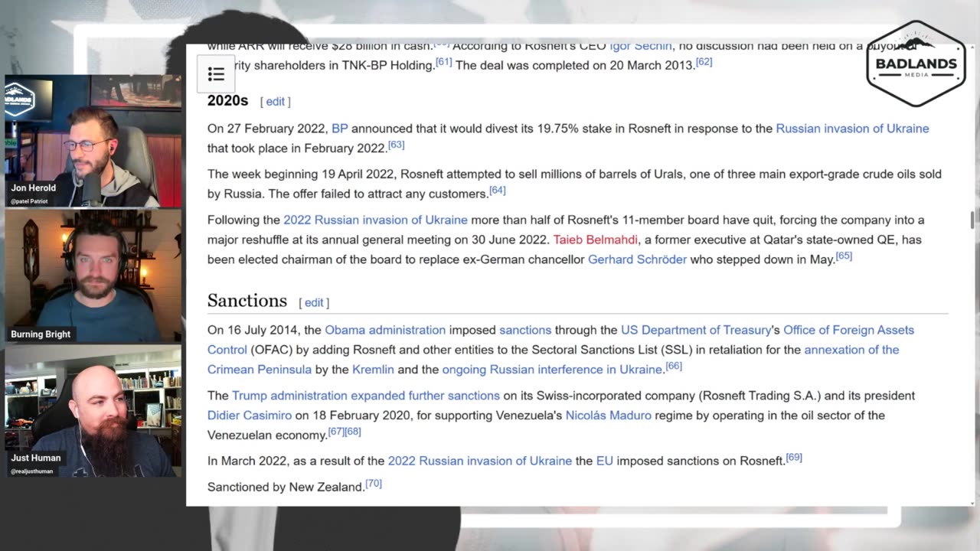Open Office of Foreign Assets Control link
Image resolution: width=980 pixels, height=551 pixels.
click(848, 330)
